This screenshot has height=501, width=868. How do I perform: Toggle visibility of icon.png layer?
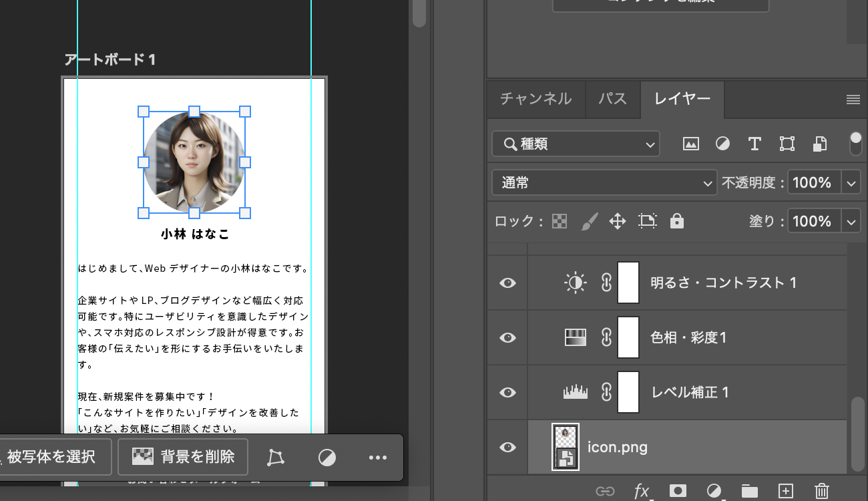click(x=507, y=447)
